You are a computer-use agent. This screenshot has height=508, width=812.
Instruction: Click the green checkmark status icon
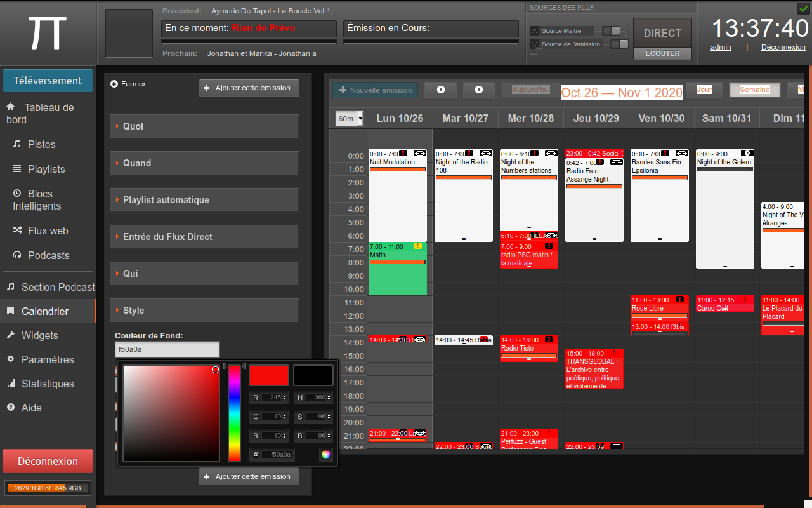802,8
